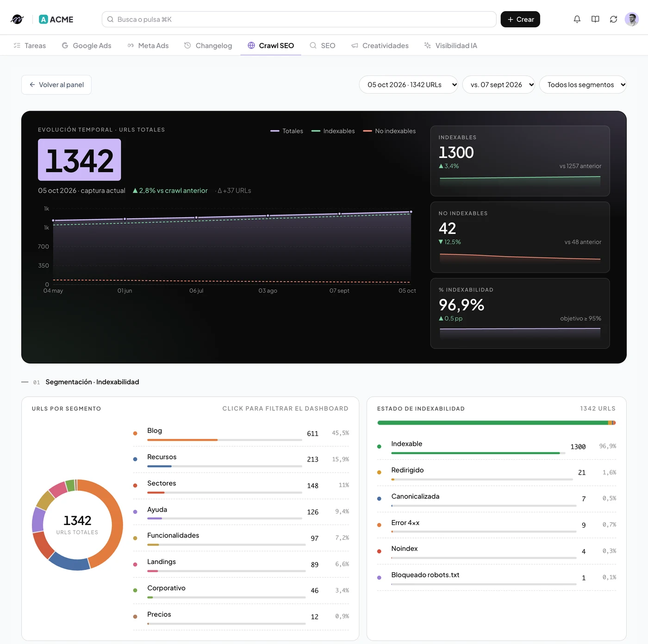
Task: Click the refresh sync icon
Action: click(613, 19)
